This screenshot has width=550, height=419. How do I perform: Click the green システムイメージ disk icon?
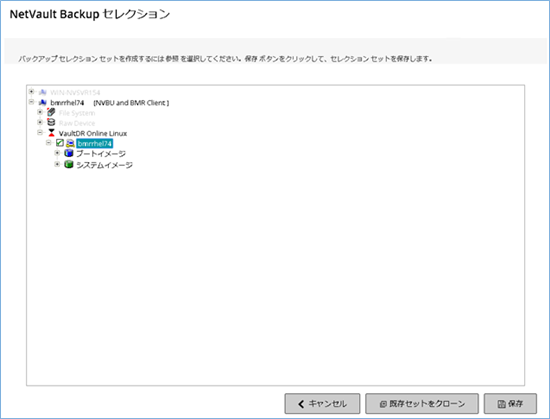69,164
